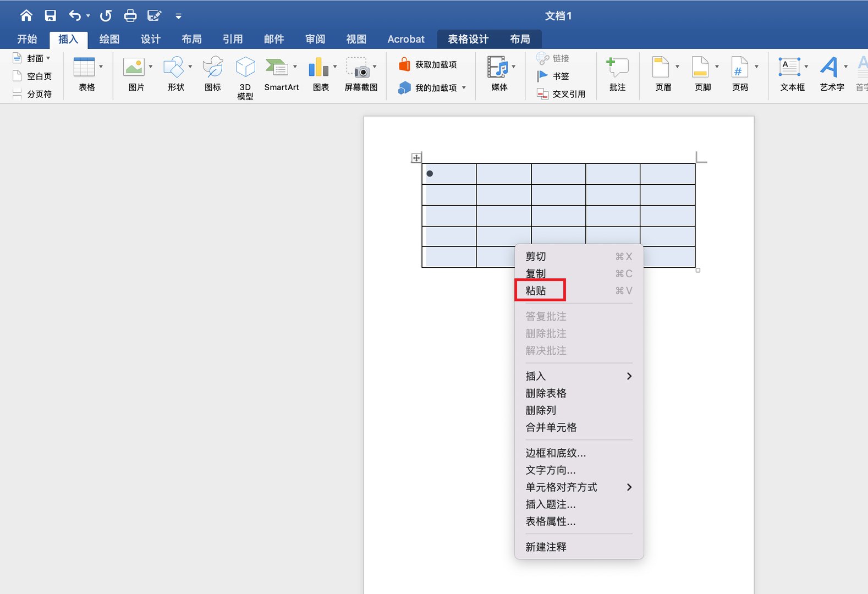The height and width of the screenshot is (594, 868).
Task: Expand the 表格 dropdown arrow
Action: [101, 67]
